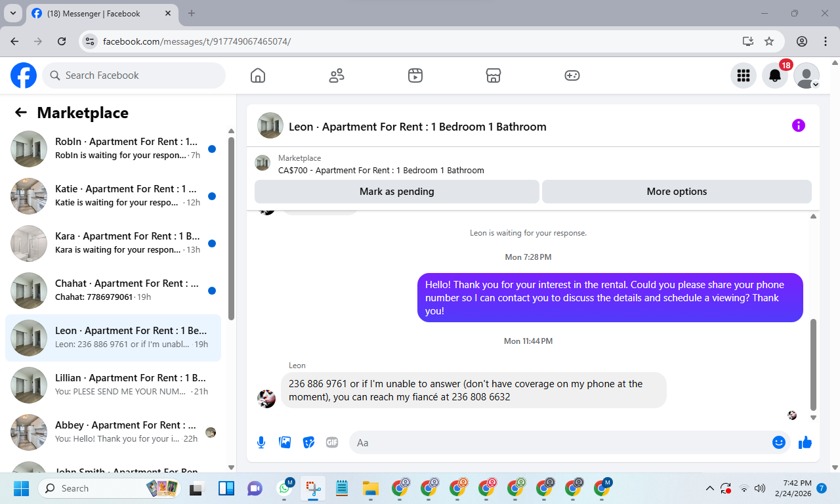Screen dimensions: 840x504
Task: Open the Gaming controller navigation icon
Action: [572, 75]
